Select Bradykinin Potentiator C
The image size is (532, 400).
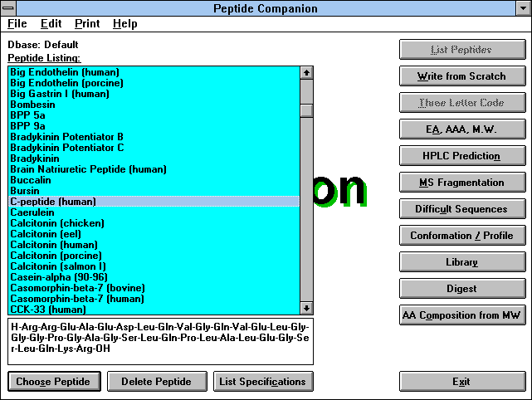(154, 148)
